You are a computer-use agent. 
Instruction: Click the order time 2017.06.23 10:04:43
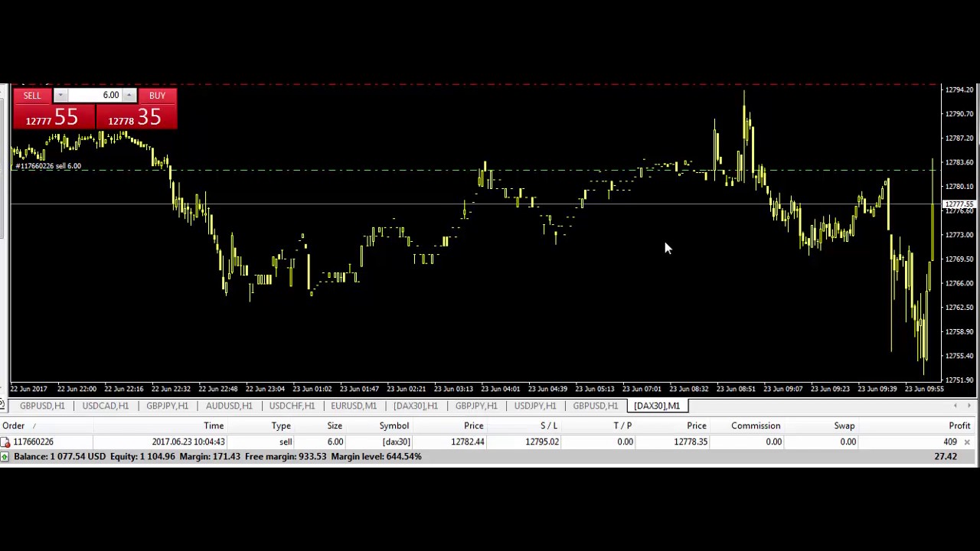tap(188, 442)
